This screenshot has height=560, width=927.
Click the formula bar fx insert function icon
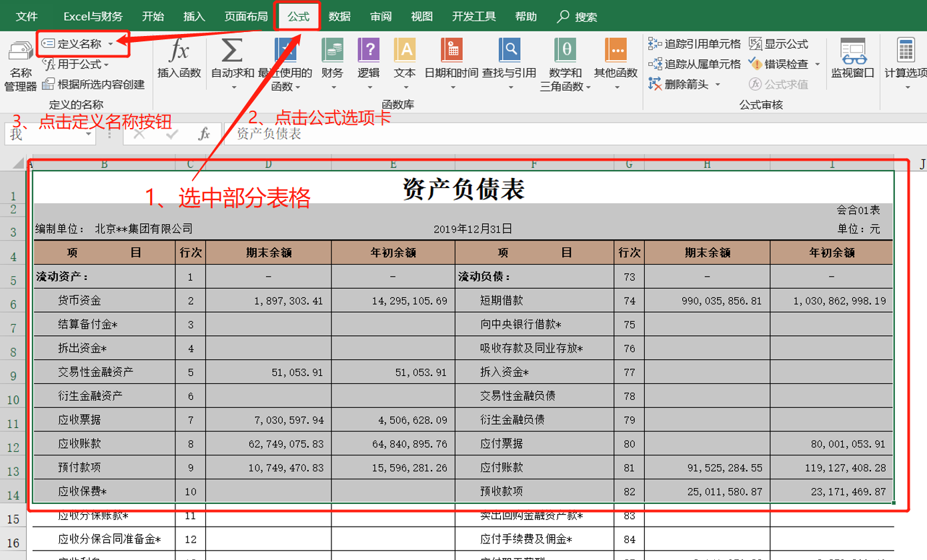tap(205, 134)
